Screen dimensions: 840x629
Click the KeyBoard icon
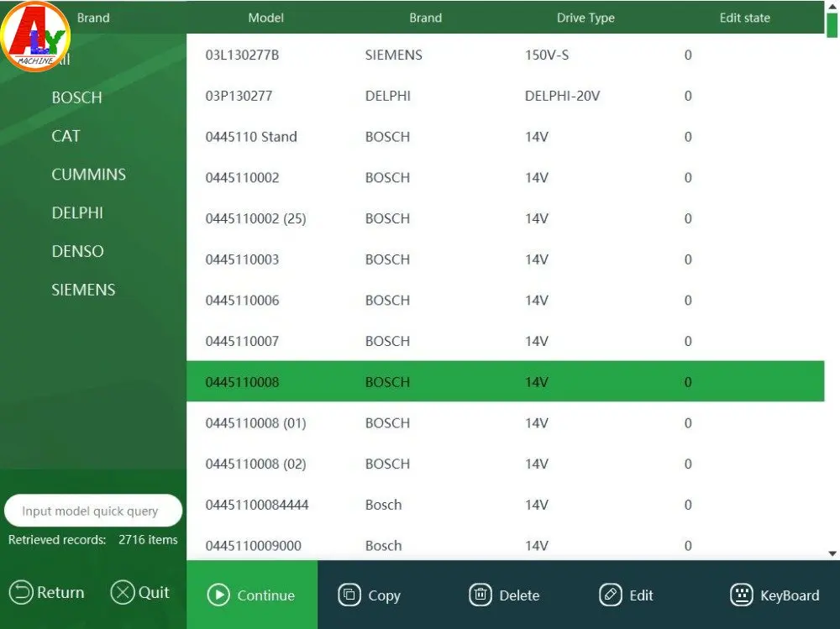pyautogui.click(x=742, y=595)
